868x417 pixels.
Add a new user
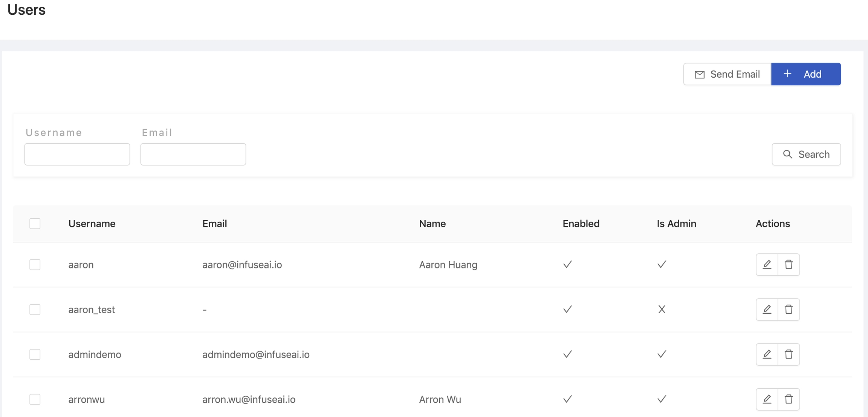[806, 74]
